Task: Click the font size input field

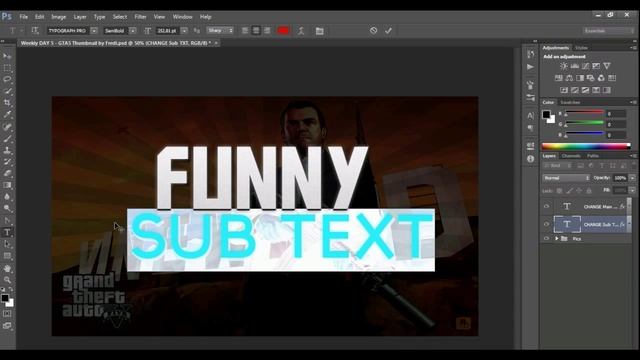Action: click(167, 31)
